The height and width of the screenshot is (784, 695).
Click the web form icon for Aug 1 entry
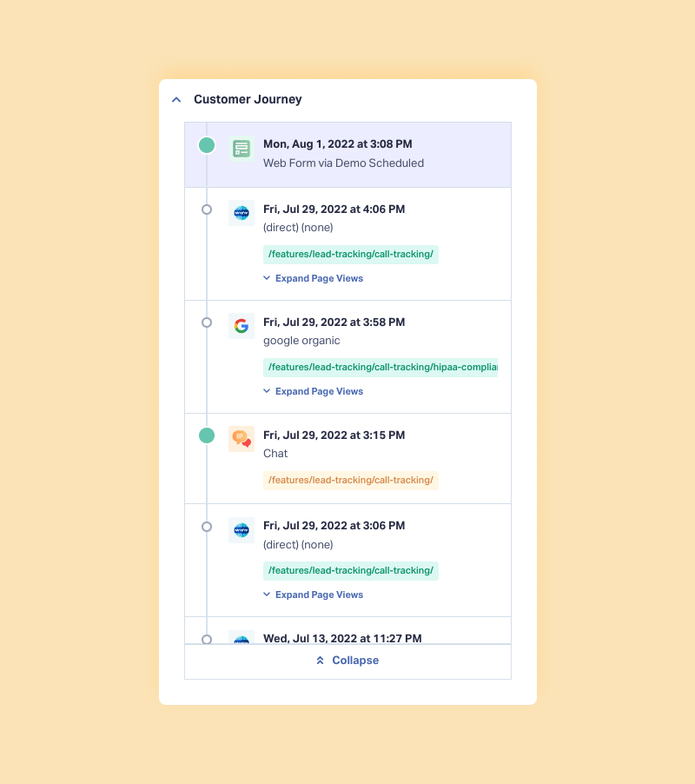(242, 149)
